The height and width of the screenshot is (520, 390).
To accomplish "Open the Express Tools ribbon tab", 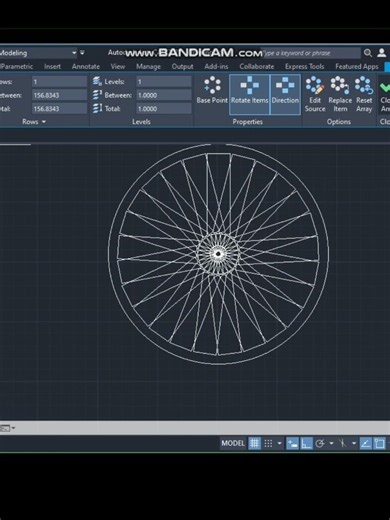I will click(x=304, y=66).
